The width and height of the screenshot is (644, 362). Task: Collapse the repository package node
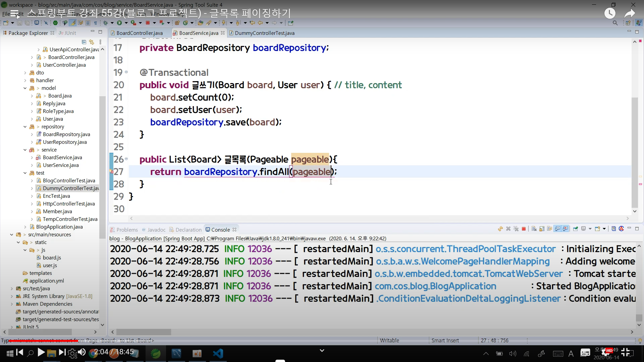click(25, 127)
